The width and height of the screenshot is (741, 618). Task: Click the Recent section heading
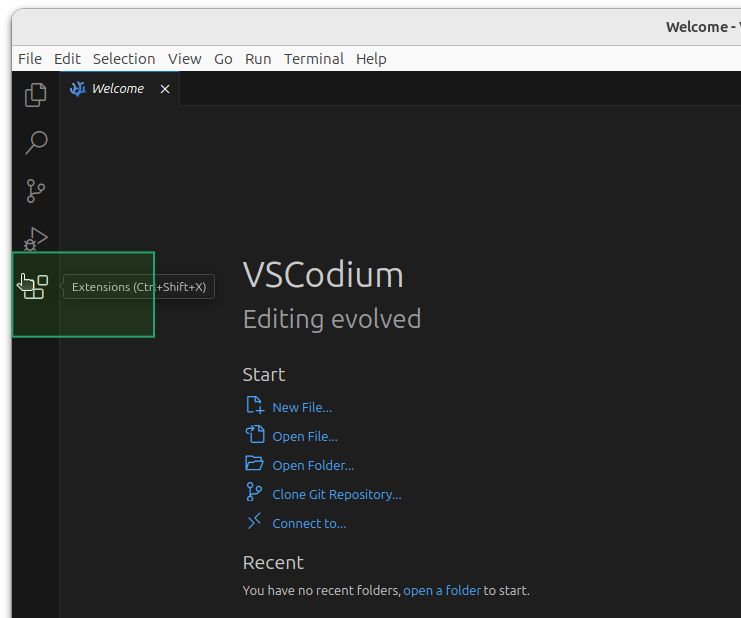273,563
